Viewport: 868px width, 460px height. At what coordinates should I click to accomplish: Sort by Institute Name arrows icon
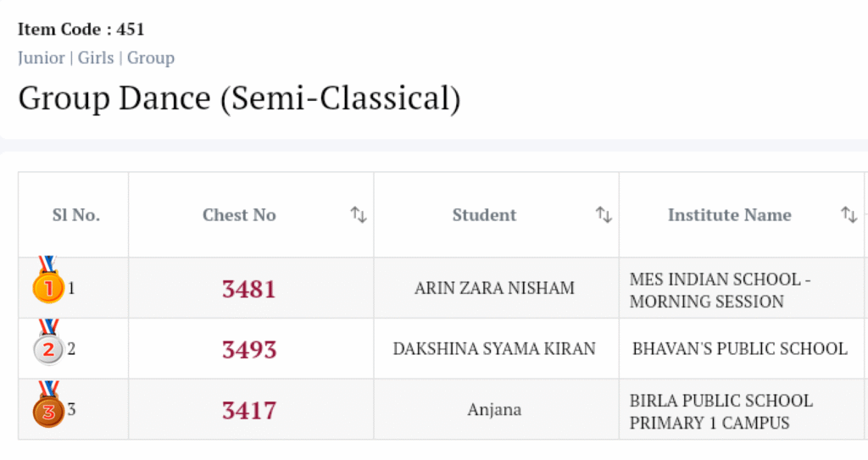[849, 215]
